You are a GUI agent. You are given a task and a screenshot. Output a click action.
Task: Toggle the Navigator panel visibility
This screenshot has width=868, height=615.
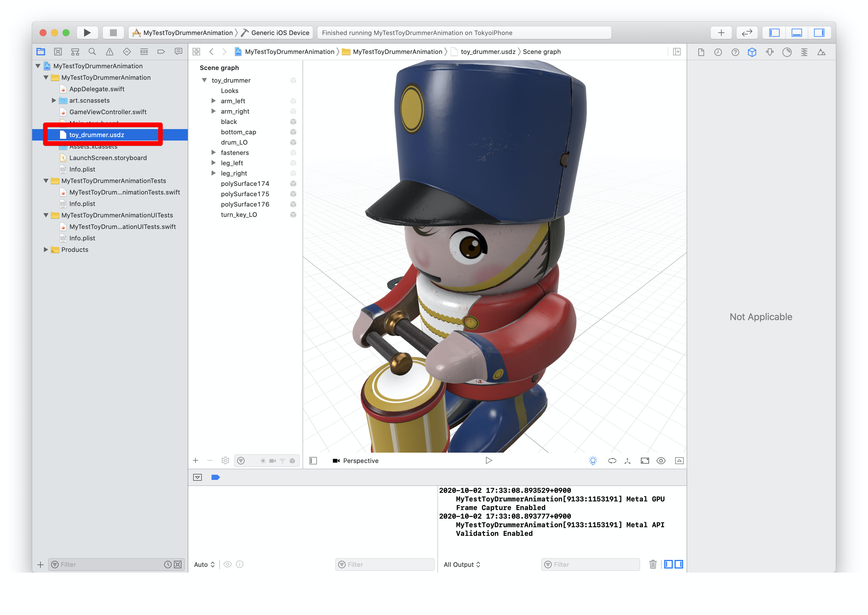tap(774, 33)
